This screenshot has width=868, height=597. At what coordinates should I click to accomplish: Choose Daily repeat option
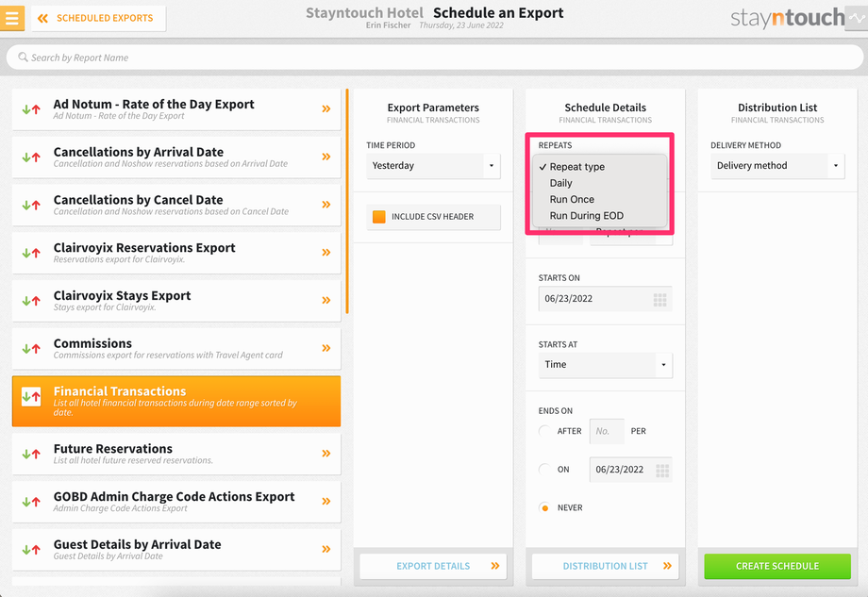coord(599,183)
